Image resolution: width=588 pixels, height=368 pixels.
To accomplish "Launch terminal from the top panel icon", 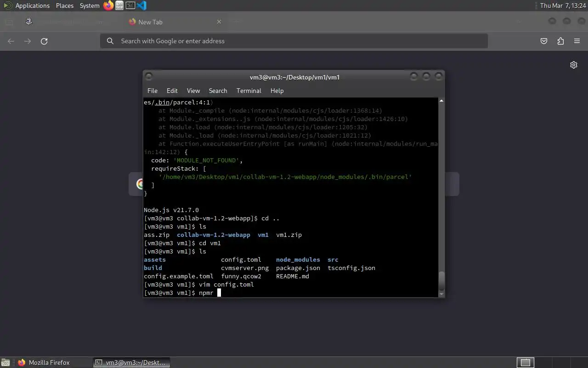I will pos(130,6).
